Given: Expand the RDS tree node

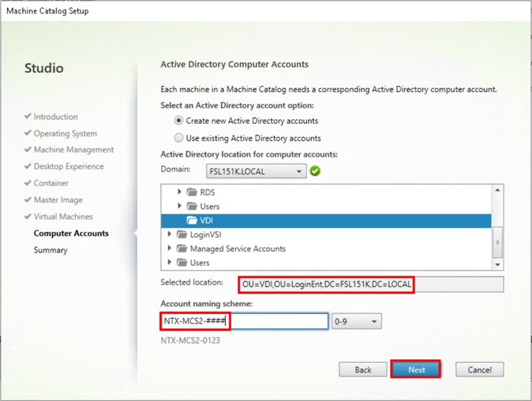Looking at the screenshot, I should pyautogui.click(x=180, y=191).
